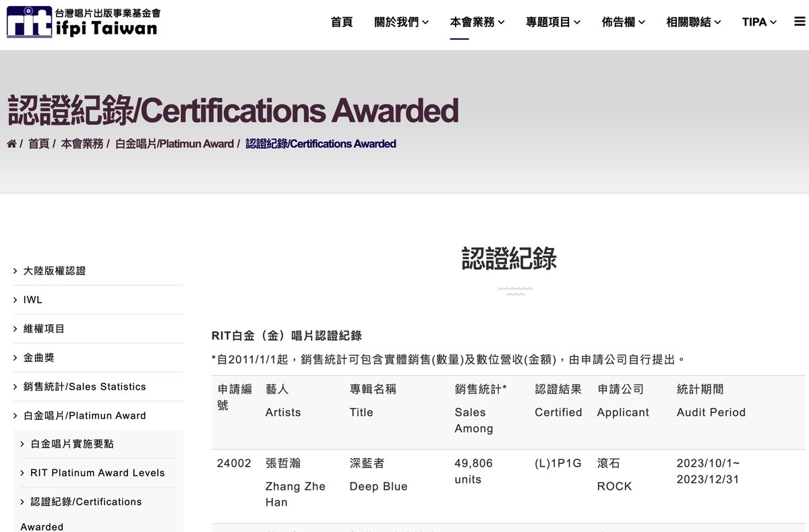809x532 pixels.
Task: Click applicant 滾石 ROCK cell
Action: tap(615, 475)
